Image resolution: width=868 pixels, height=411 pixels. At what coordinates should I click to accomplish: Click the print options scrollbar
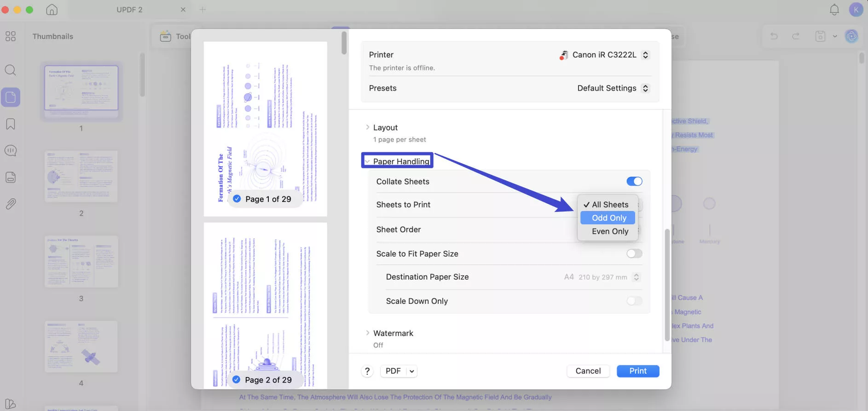click(x=667, y=285)
